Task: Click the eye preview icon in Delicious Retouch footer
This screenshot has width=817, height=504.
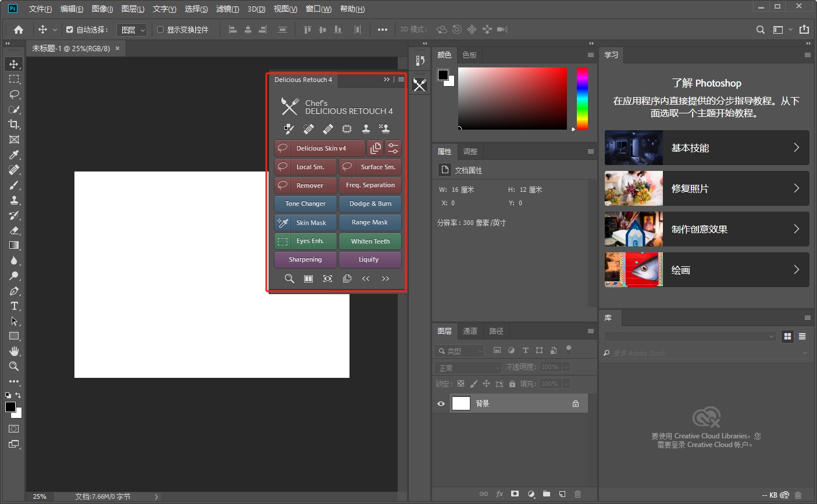Action: 327,278
